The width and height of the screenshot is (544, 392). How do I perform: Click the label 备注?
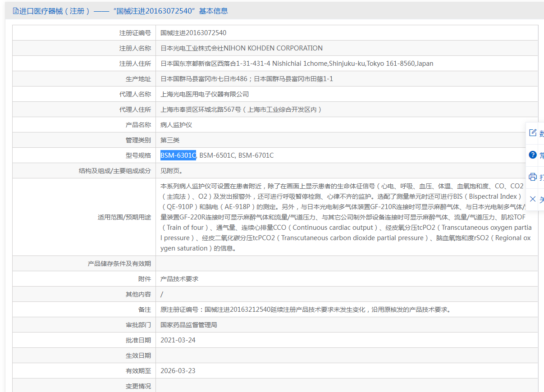point(145,310)
